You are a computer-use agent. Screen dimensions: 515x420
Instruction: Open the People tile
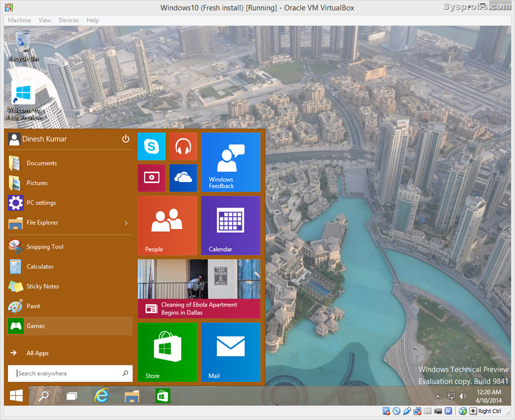point(167,226)
